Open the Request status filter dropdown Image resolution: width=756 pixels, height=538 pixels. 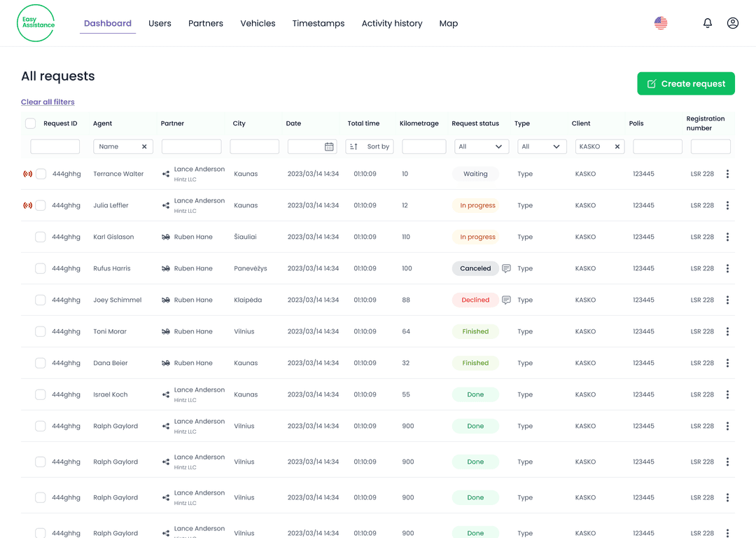coord(482,146)
